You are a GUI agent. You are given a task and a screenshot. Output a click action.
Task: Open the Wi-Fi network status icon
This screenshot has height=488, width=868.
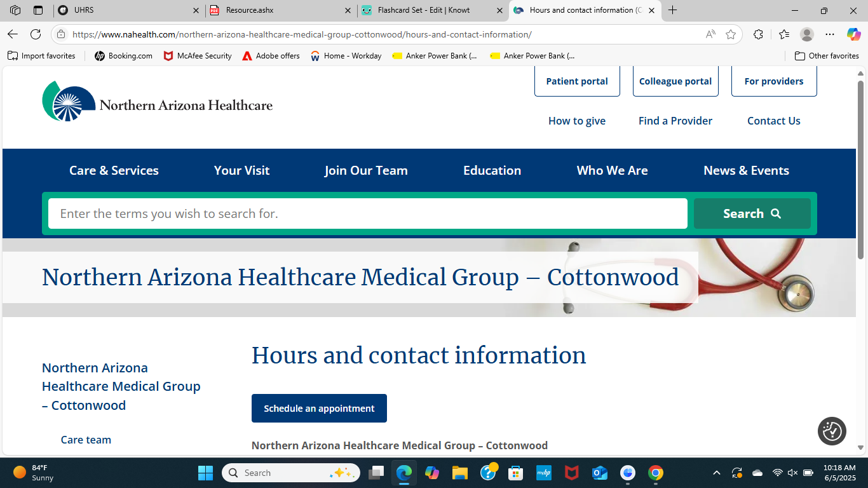777,473
